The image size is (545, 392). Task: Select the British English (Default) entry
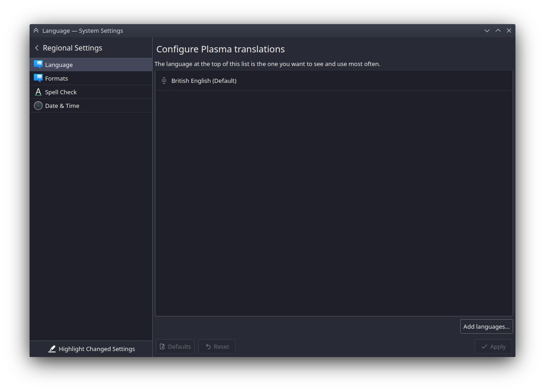[x=334, y=81]
